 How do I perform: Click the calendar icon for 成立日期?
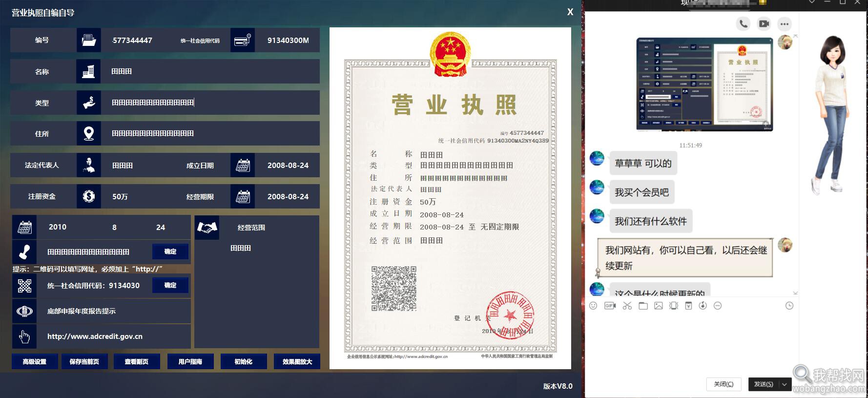(243, 165)
